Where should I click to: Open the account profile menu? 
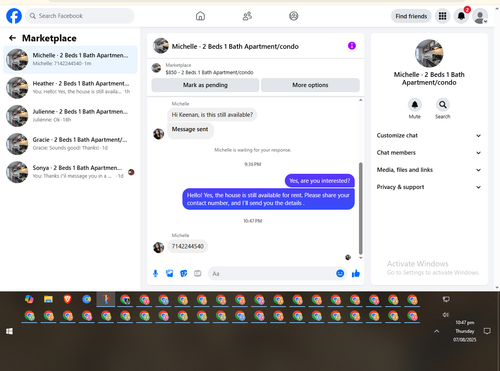tap(480, 16)
